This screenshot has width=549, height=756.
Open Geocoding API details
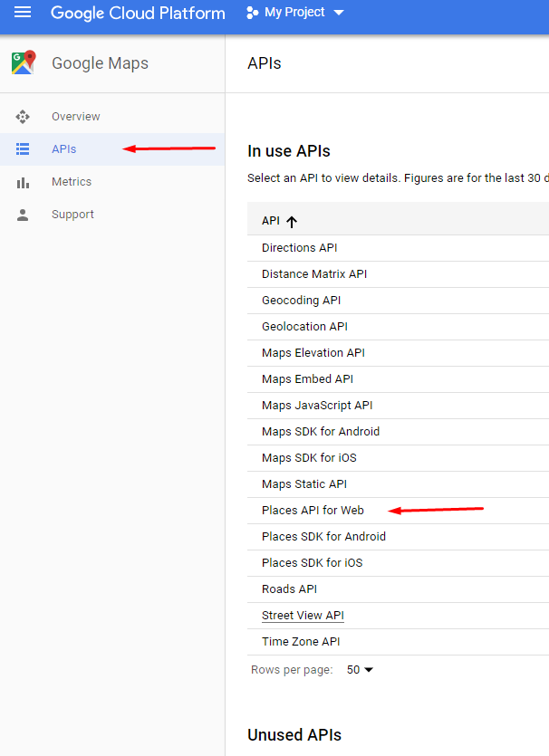tap(301, 301)
